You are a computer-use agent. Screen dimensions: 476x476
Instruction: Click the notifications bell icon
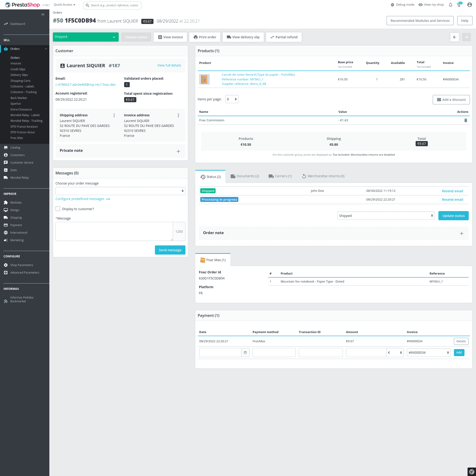[x=450, y=5]
